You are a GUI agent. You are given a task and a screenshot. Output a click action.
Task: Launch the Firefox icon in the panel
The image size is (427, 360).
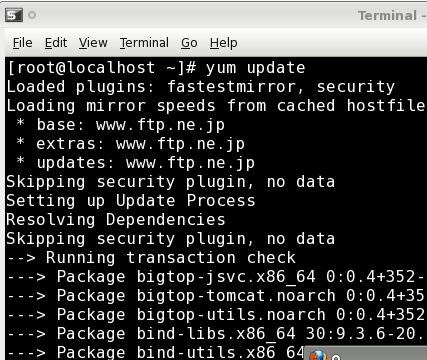pos(318,356)
